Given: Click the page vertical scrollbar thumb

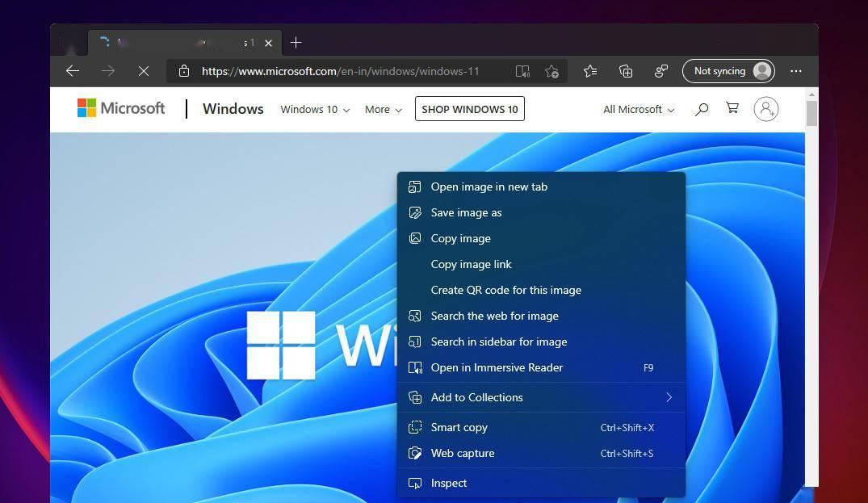Looking at the screenshot, I should 811,113.
